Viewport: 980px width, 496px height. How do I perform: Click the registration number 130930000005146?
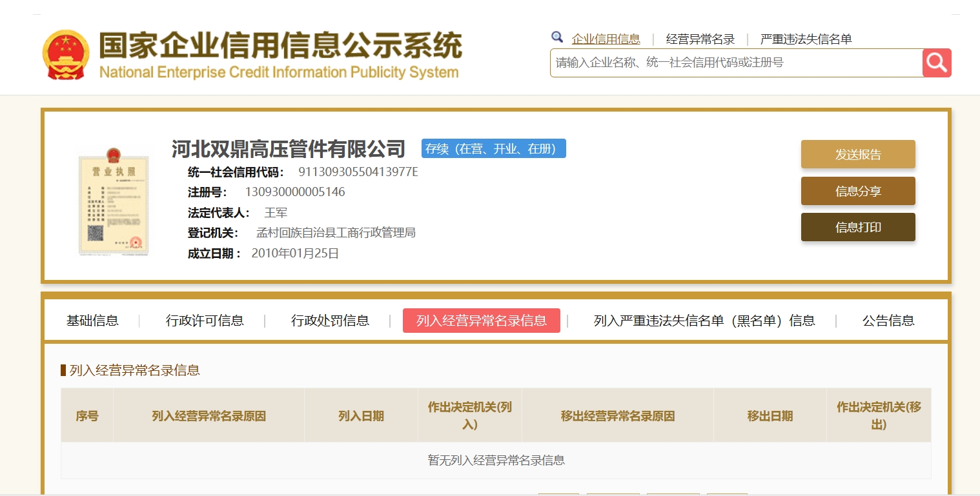click(x=295, y=192)
